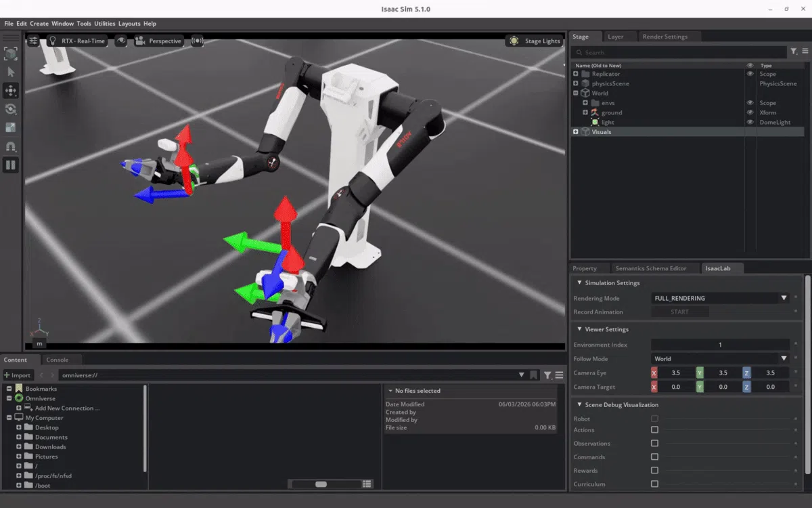
Task: Select the World prim cube icon
Action: click(585, 93)
